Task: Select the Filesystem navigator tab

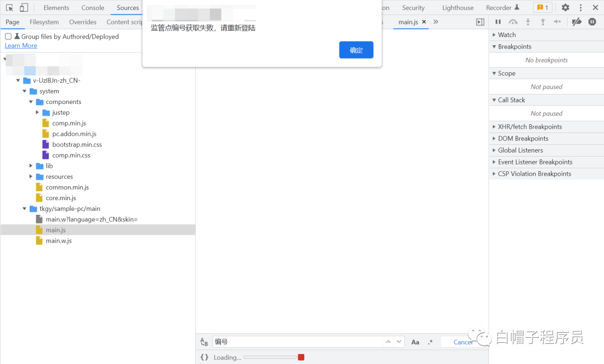Action: click(x=44, y=22)
